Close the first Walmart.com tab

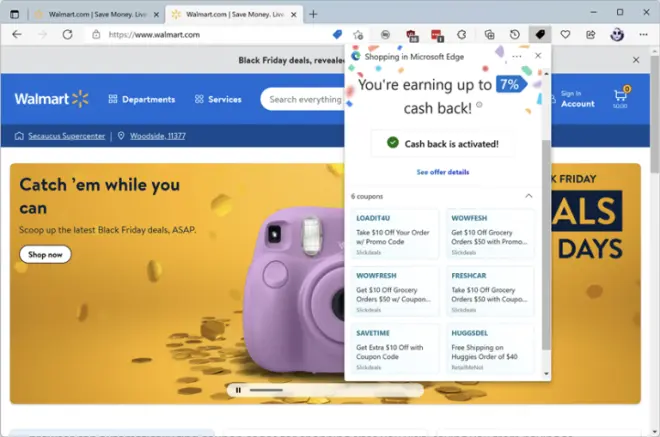pyautogui.click(x=156, y=15)
